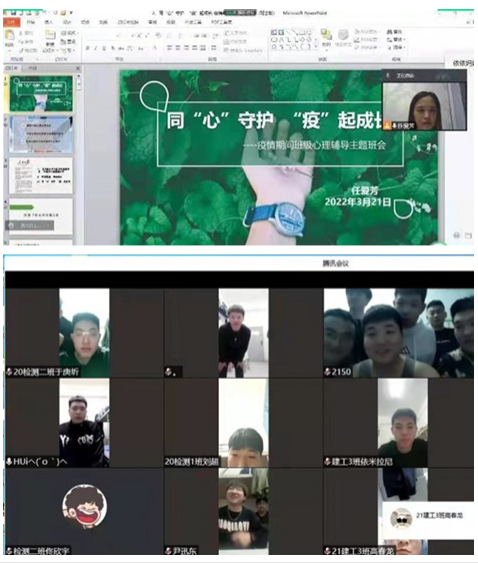Click the presenter video thumbnail of 任爱芳

coord(424,106)
